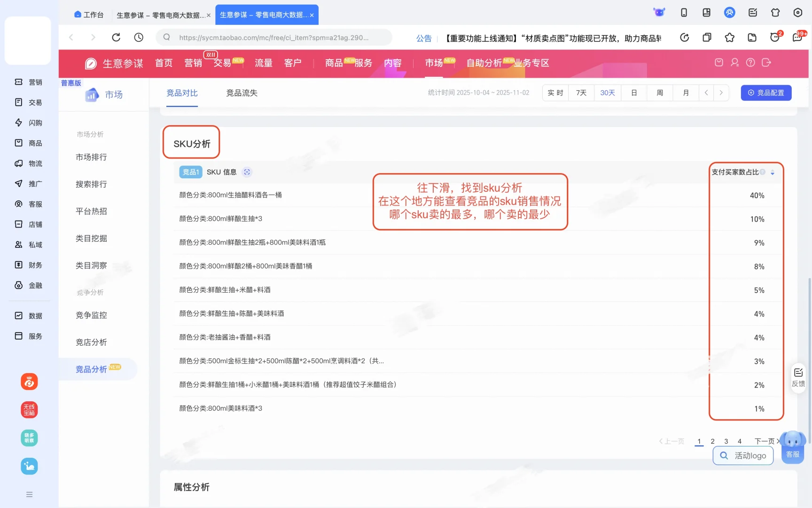Screen dimensions: 812x508
Task: Go to previous time period arrow
Action: [706, 93]
